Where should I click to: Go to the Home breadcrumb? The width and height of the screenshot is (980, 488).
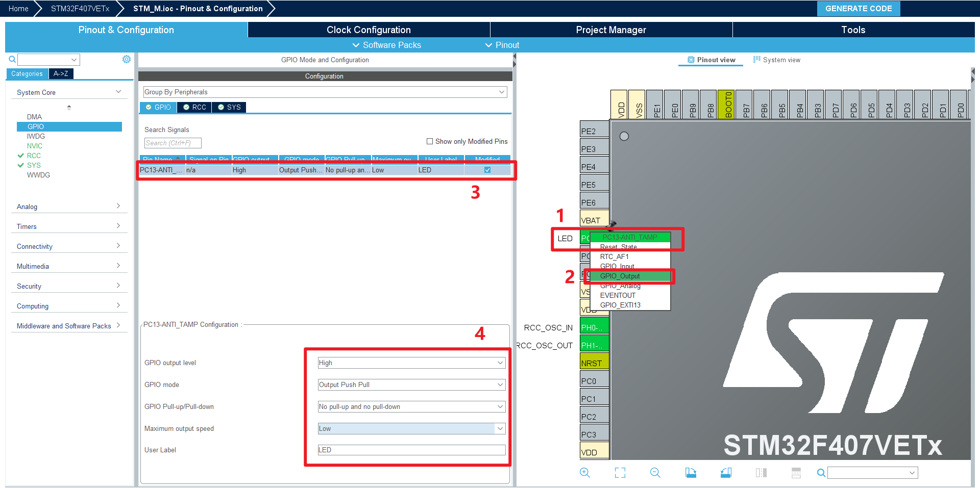click(x=18, y=9)
